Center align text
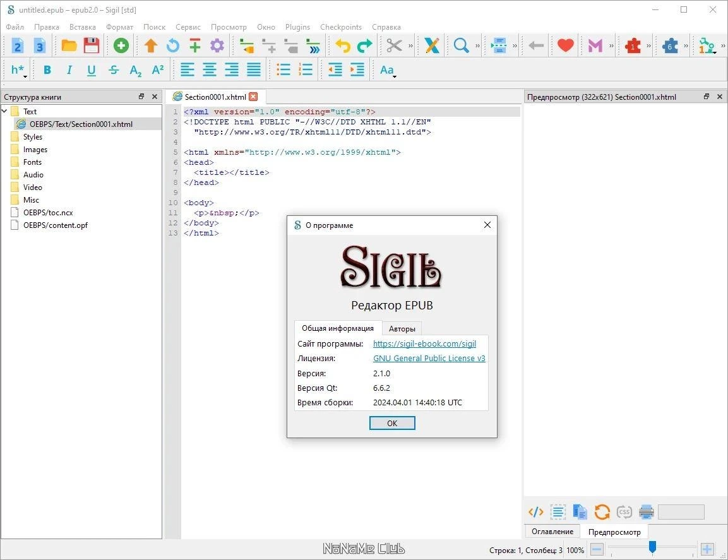Image resolution: width=728 pixels, height=560 pixels. click(210, 69)
